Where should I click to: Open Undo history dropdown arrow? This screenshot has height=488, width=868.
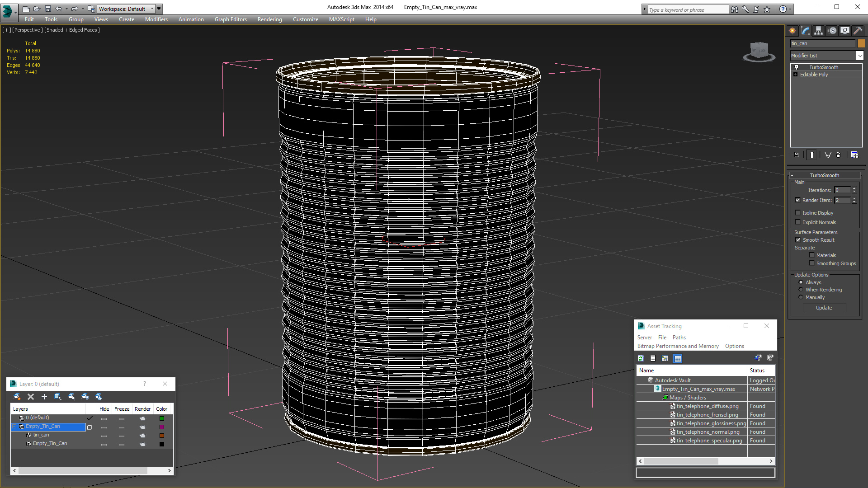pos(66,9)
